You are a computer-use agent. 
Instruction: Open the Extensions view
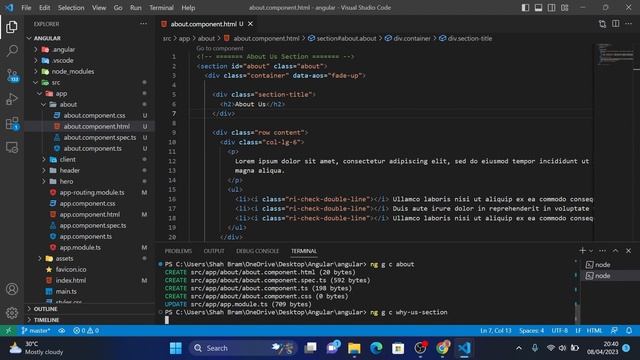click(12, 123)
